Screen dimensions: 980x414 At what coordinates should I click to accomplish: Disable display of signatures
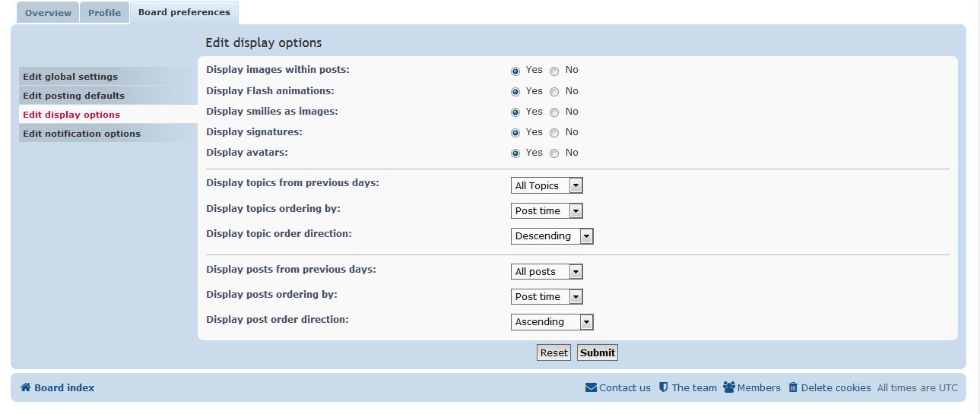click(554, 133)
